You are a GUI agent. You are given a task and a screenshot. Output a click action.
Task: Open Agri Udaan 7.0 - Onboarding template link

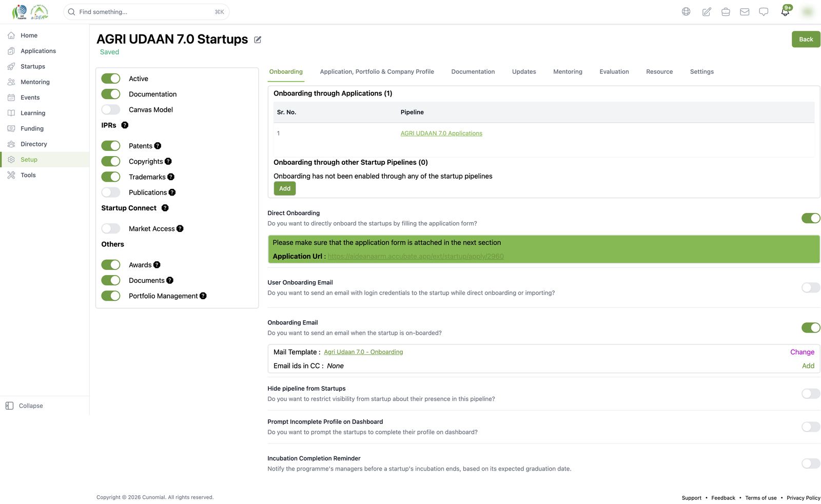click(363, 352)
